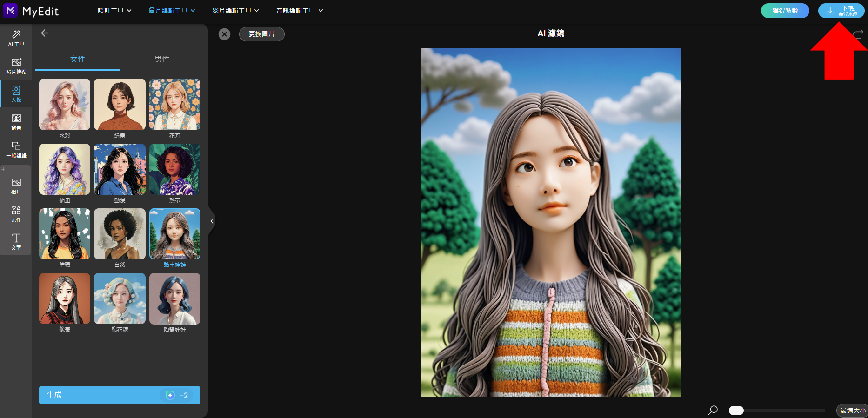Switch to the 男性 tab
The width and height of the screenshot is (868, 418).
click(x=162, y=59)
